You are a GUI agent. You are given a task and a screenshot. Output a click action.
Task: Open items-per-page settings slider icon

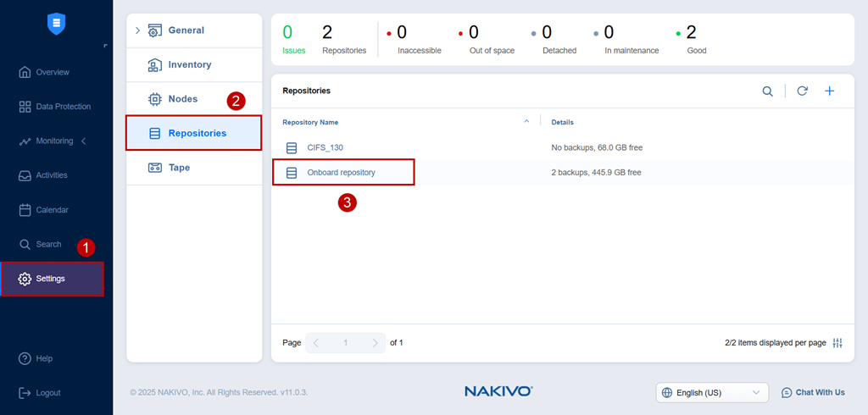coord(837,343)
